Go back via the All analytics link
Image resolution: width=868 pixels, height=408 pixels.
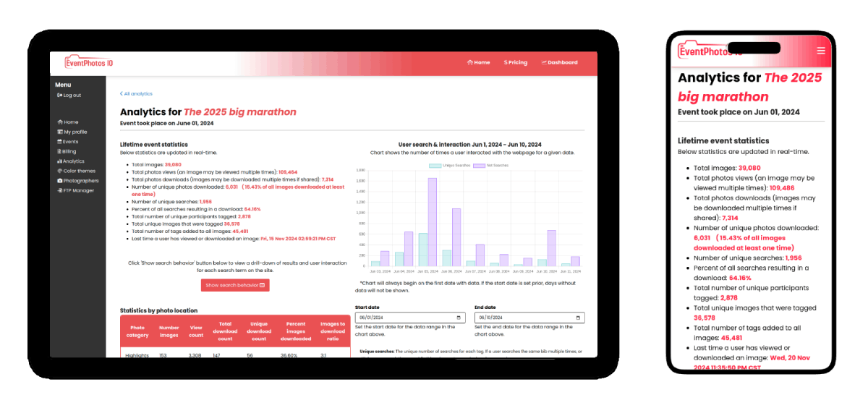click(x=136, y=93)
